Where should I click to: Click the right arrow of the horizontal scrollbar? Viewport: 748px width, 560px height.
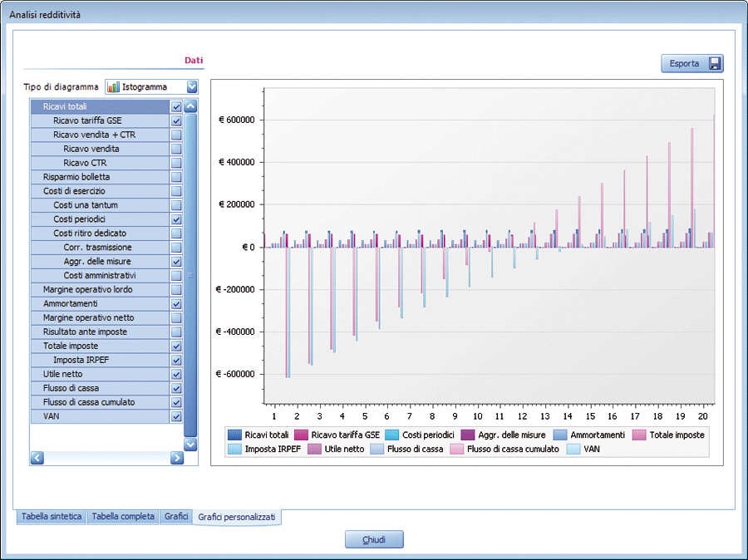pos(177,458)
